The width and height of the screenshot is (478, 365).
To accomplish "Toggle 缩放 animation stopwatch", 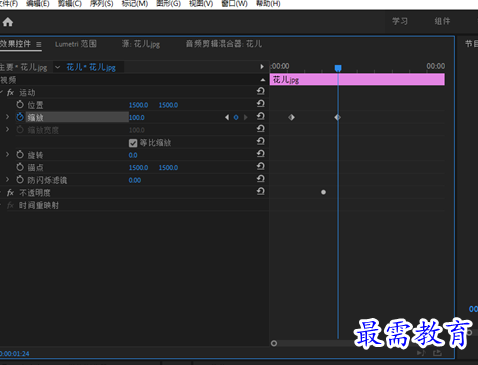I will coord(20,117).
